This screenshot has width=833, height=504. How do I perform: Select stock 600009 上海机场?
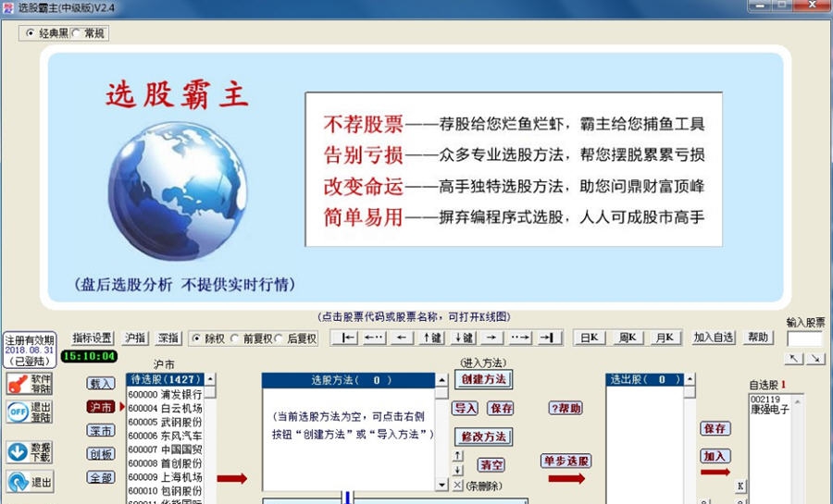(166, 477)
